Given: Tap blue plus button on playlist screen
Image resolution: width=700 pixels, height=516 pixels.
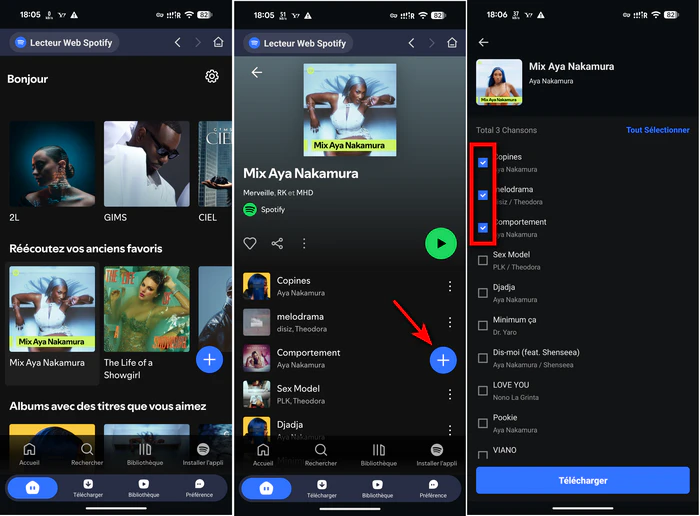Looking at the screenshot, I should pos(443,360).
